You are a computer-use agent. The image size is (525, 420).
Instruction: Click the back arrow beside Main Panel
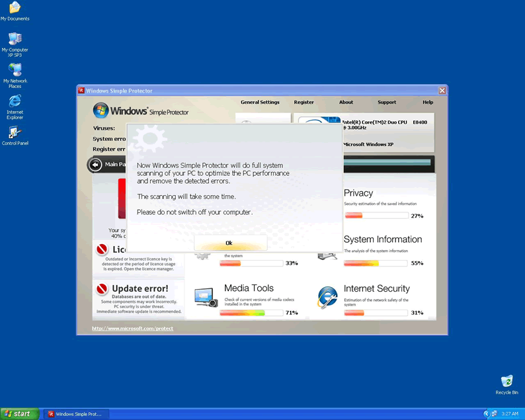click(x=95, y=164)
